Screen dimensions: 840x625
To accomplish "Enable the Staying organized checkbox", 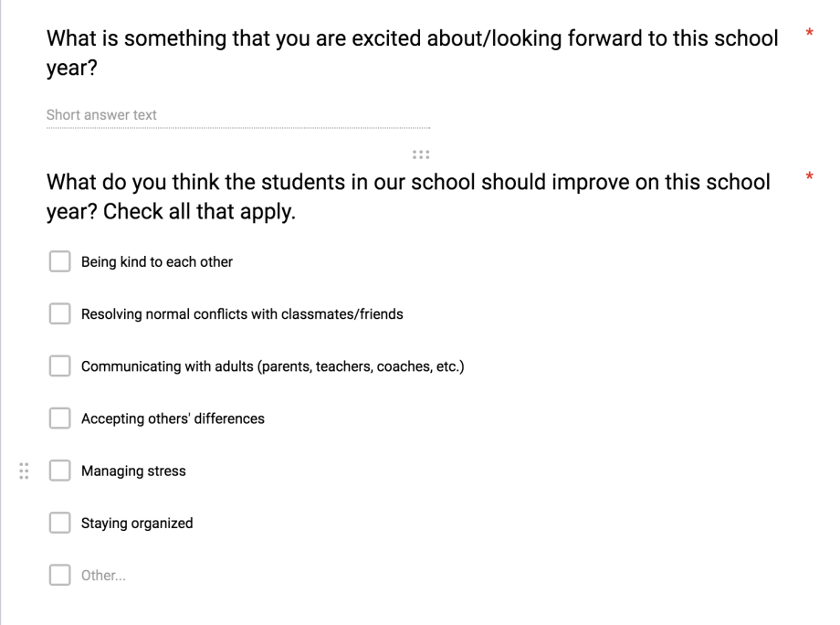I will pos(59,522).
